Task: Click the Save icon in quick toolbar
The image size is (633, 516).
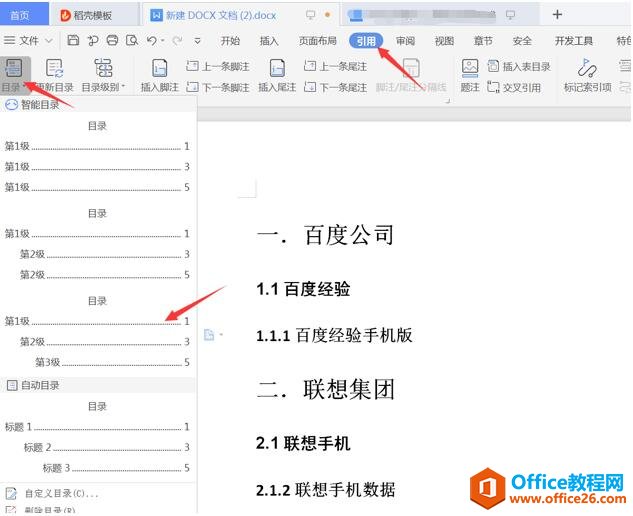Action: click(x=73, y=40)
